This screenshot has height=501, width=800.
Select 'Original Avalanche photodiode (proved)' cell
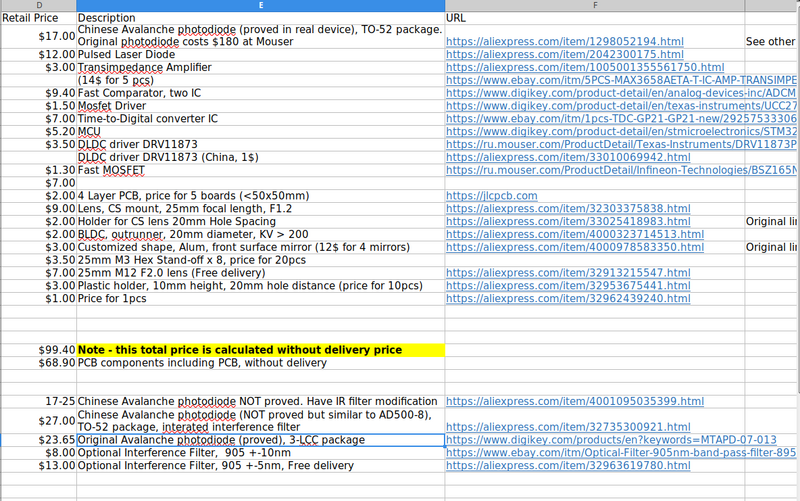tap(261, 440)
